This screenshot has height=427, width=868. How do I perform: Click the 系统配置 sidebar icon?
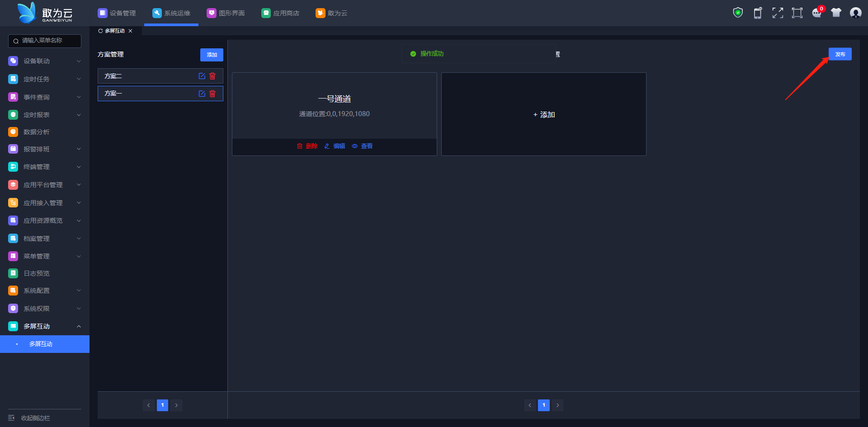tap(13, 291)
